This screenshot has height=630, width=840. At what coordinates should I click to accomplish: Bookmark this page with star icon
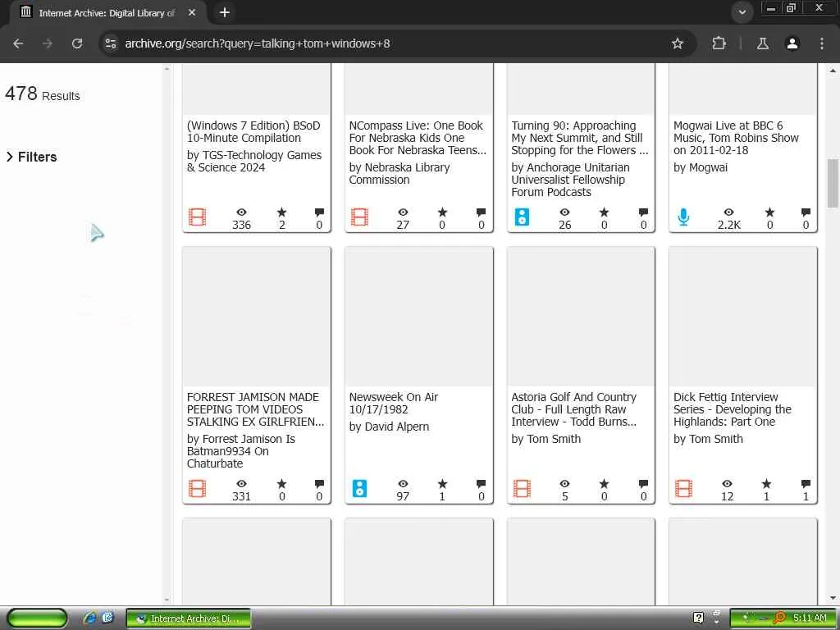677,43
